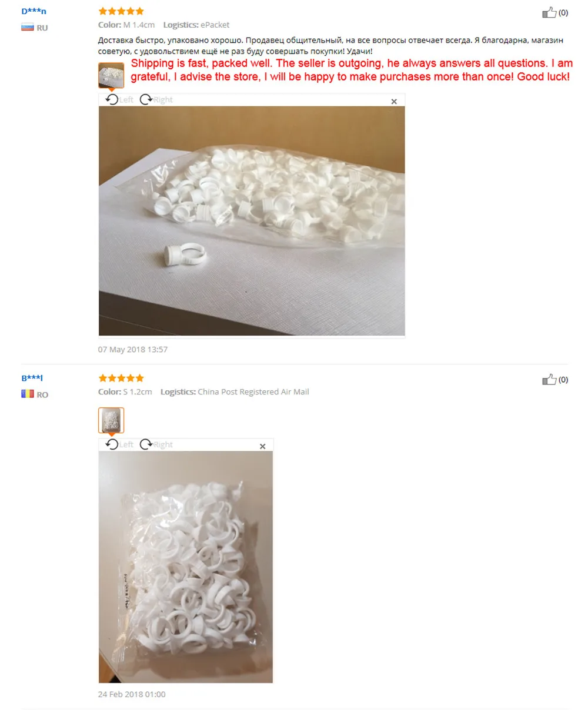Click the helpful count next to D***n's thumbs-up

[x=563, y=12]
